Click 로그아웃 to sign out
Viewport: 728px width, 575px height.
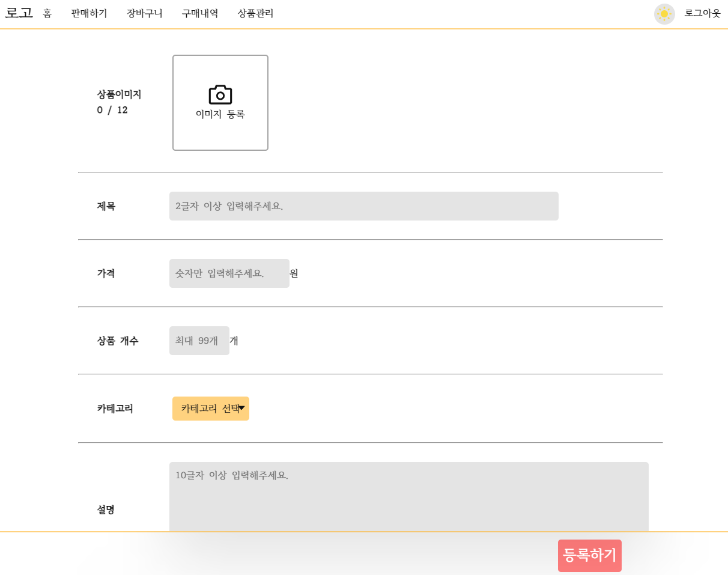coord(702,14)
